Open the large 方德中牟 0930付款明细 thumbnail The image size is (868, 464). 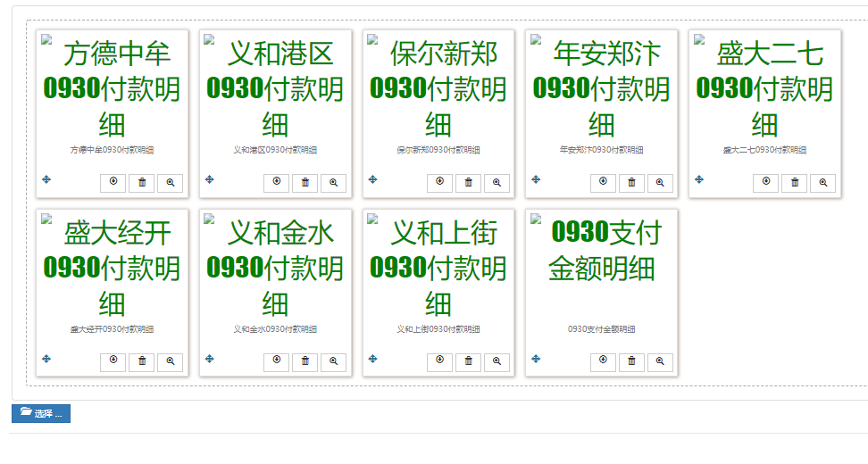click(x=112, y=88)
